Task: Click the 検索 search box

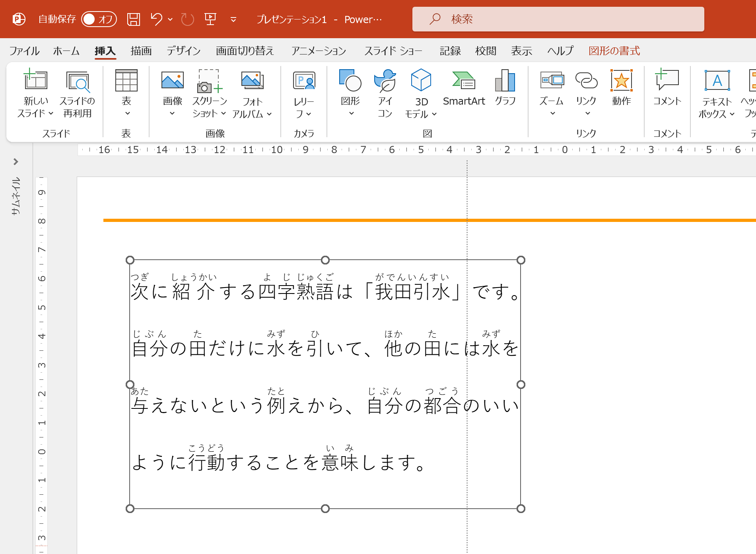Action: pyautogui.click(x=558, y=19)
